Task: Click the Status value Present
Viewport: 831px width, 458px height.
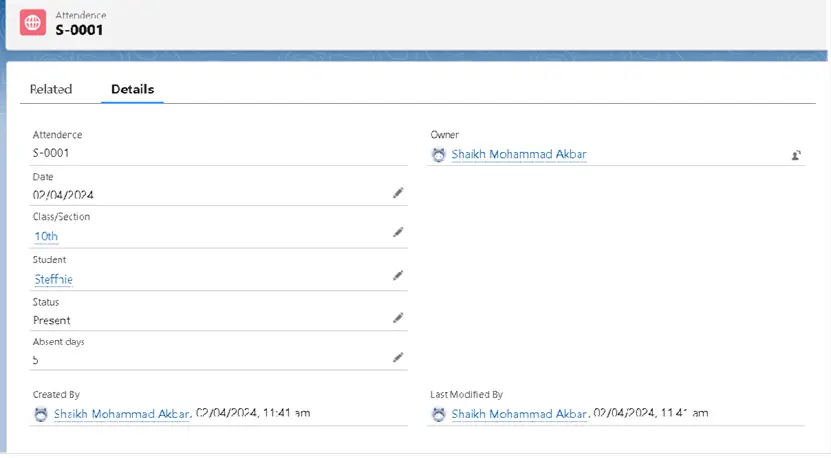Action: [52, 321]
